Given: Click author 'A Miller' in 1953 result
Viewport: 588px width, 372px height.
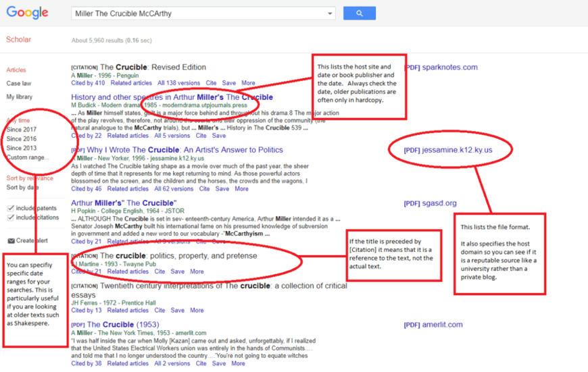Looking at the screenshot, I should (82, 333).
